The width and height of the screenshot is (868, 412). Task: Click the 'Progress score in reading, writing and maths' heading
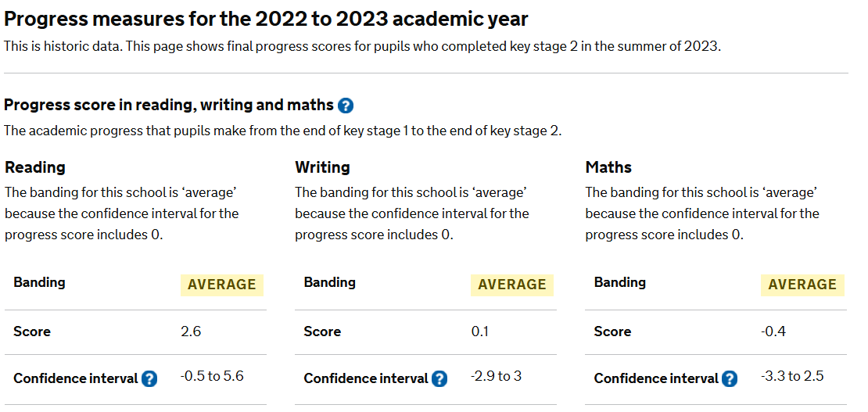tap(169, 105)
